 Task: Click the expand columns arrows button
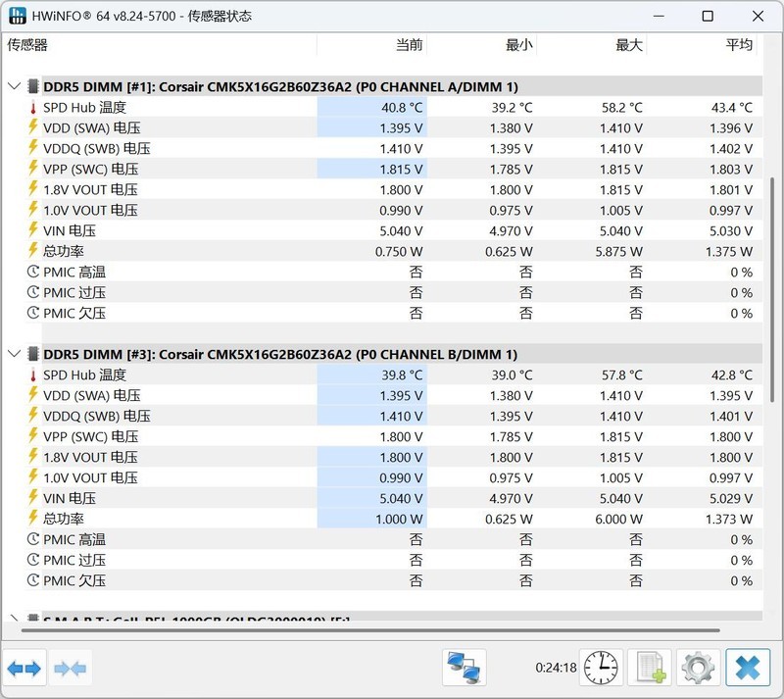[24, 669]
